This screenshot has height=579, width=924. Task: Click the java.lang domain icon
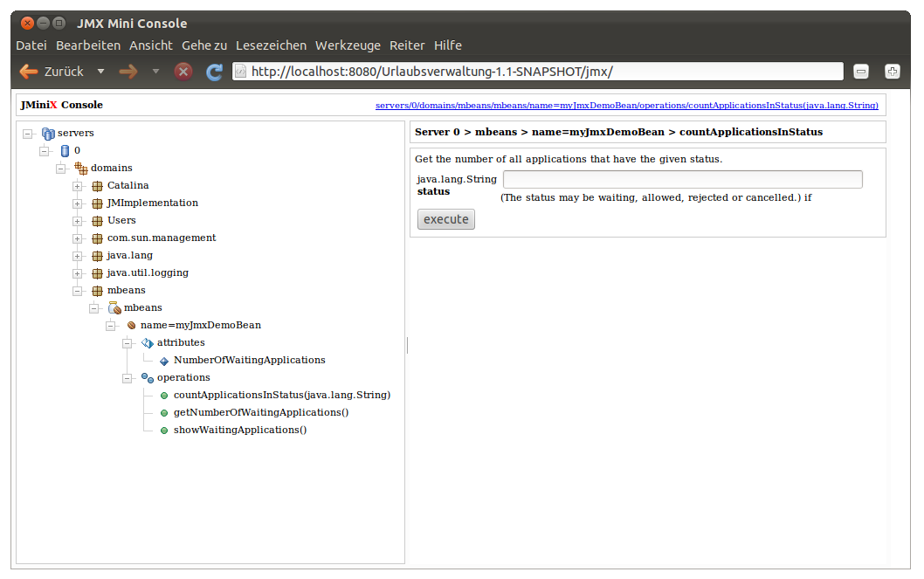pyautogui.click(x=97, y=256)
